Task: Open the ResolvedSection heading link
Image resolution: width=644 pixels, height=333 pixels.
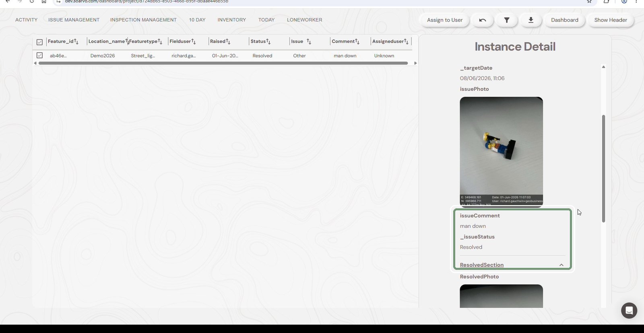Action: (482, 265)
